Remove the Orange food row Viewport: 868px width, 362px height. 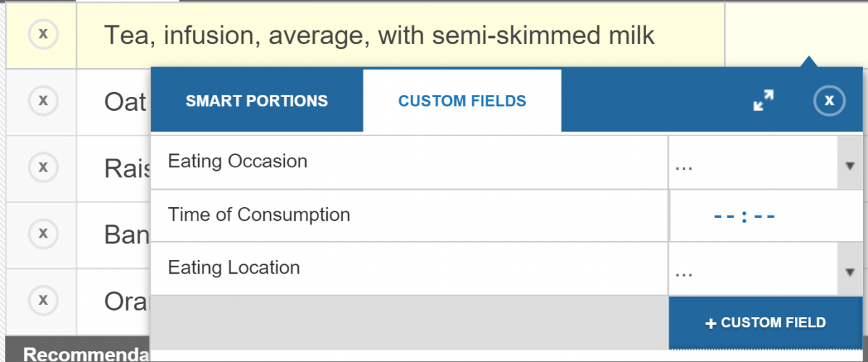(x=43, y=300)
